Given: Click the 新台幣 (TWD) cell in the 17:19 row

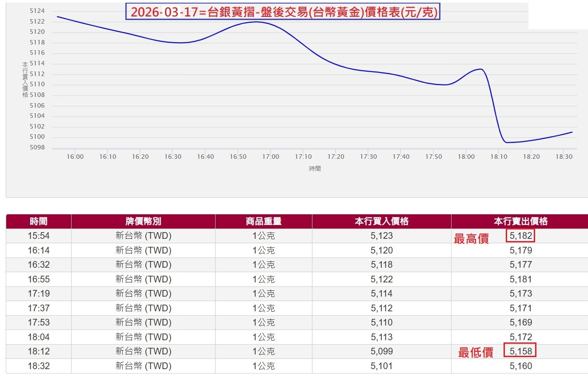Looking at the screenshot, I should click(143, 294).
